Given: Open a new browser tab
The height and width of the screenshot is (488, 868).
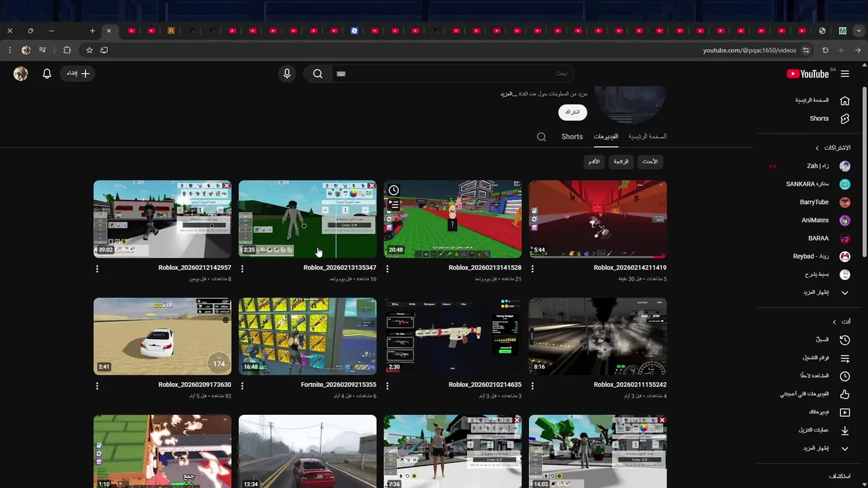Looking at the screenshot, I should click(x=92, y=30).
